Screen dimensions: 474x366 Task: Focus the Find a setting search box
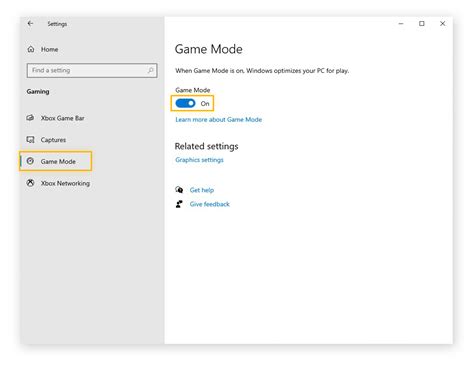pyautogui.click(x=92, y=70)
